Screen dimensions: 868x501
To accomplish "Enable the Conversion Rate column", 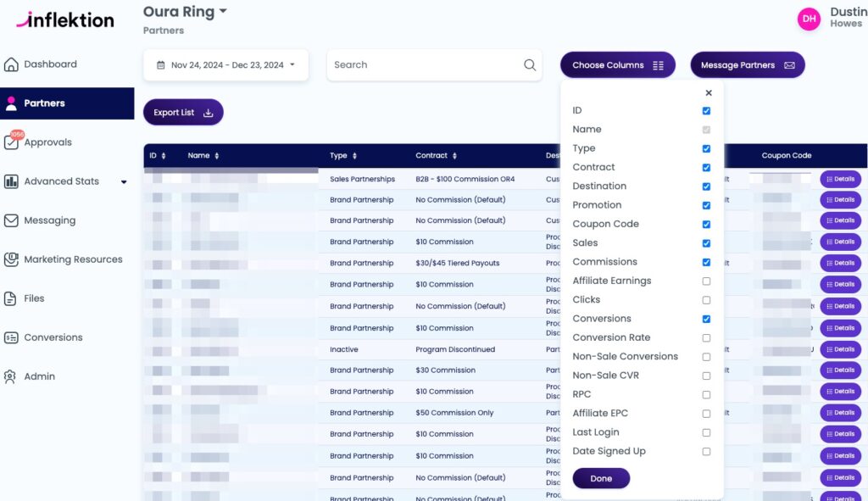I will (x=706, y=337).
